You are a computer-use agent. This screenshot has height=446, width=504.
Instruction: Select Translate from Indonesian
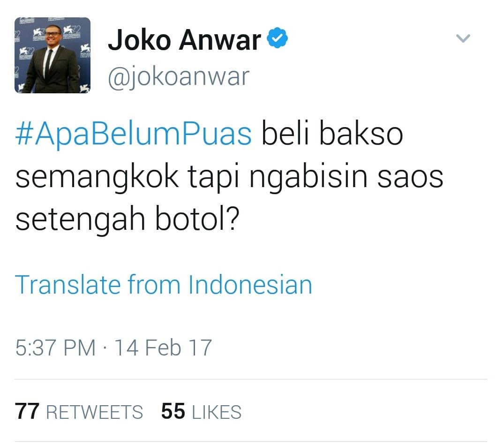click(164, 285)
